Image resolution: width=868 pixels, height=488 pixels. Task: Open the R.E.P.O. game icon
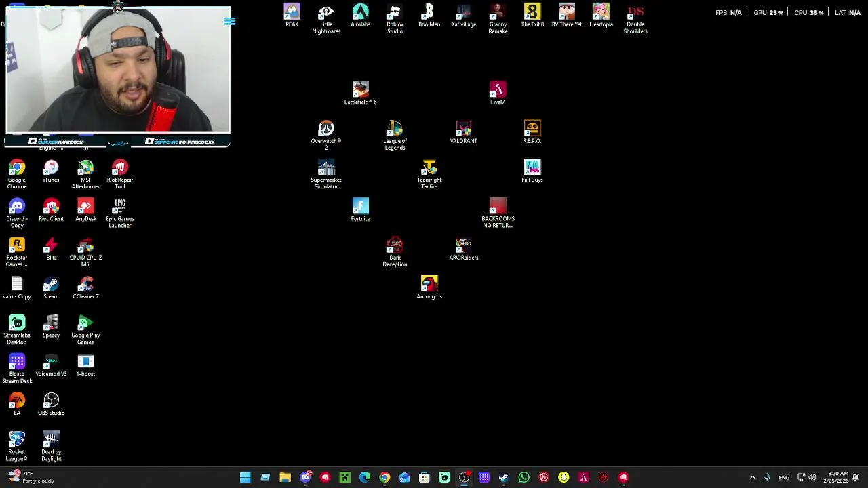coord(532,132)
